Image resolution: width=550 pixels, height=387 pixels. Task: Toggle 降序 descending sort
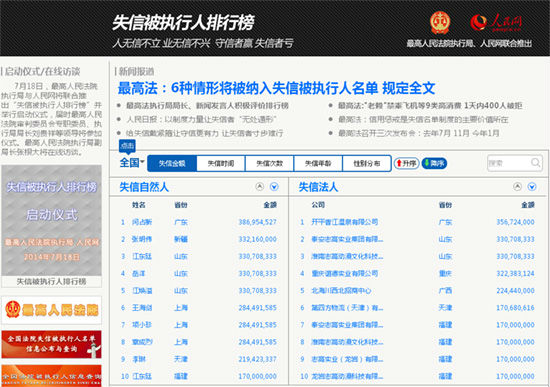pyautogui.click(x=434, y=164)
